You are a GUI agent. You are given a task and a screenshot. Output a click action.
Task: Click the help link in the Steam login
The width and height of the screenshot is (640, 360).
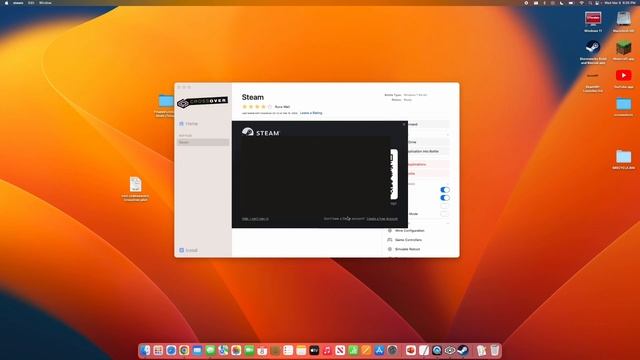click(255, 219)
